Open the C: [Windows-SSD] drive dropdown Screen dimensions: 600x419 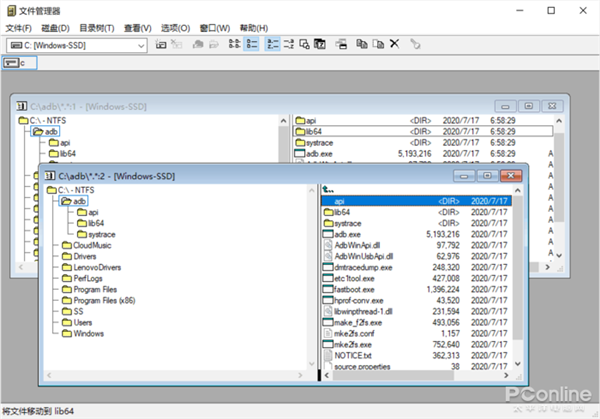[142, 44]
